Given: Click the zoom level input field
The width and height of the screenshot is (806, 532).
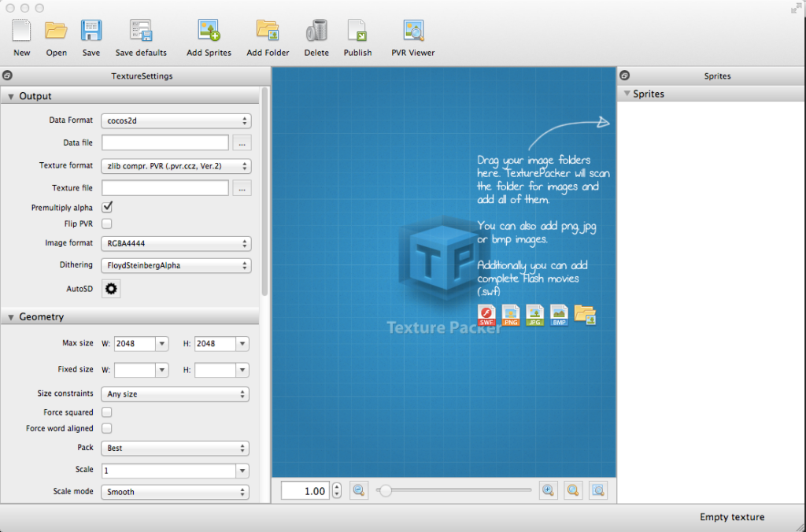Looking at the screenshot, I should pyautogui.click(x=305, y=490).
